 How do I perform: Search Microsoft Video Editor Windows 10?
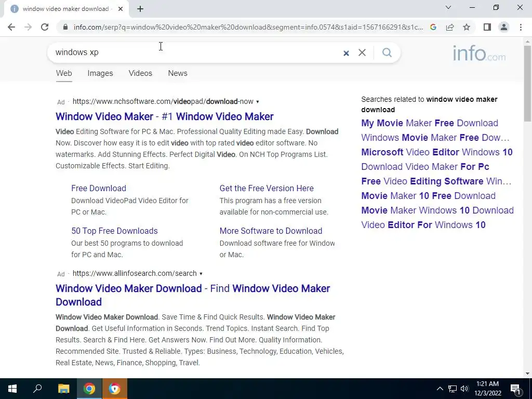pos(436,152)
